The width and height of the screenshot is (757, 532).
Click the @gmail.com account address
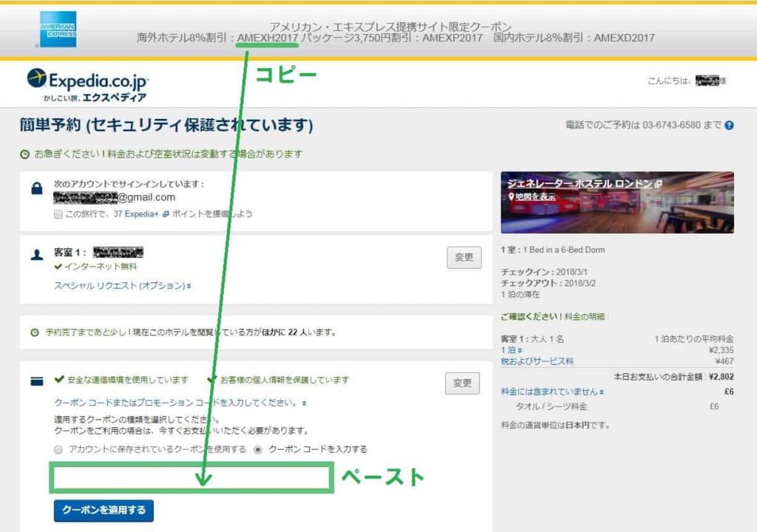coord(115,197)
